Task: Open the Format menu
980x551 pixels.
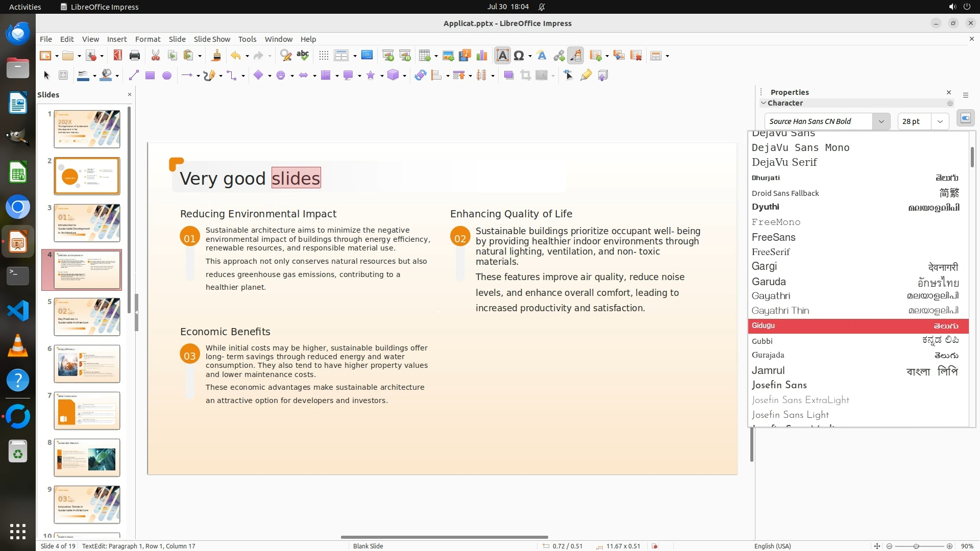Action: (x=148, y=39)
